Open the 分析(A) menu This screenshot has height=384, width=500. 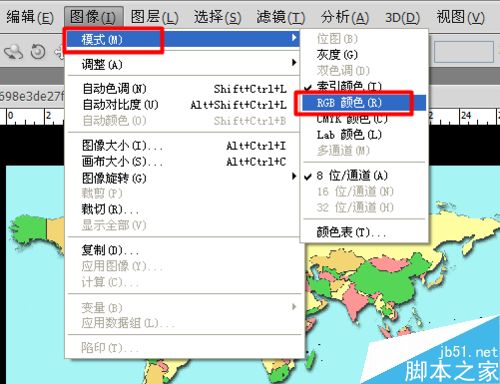pos(345,17)
